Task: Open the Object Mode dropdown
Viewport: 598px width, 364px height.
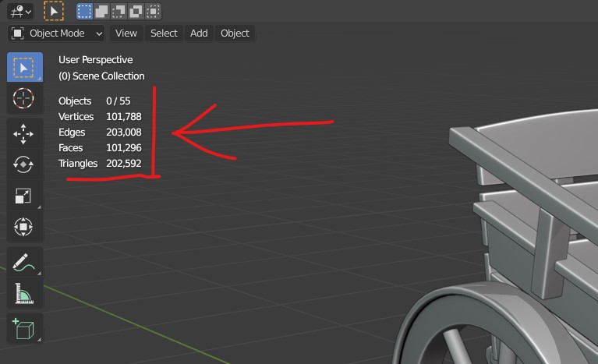Action: (x=56, y=34)
